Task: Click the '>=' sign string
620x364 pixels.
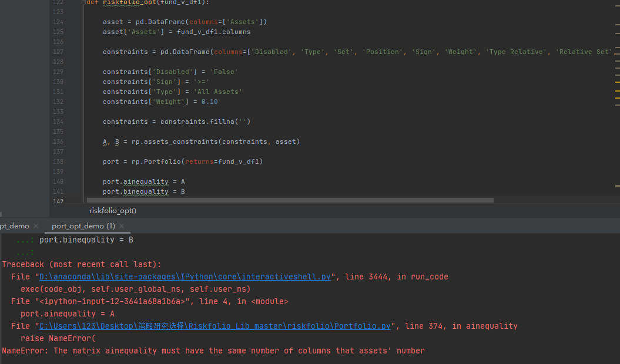Action: tap(201, 82)
